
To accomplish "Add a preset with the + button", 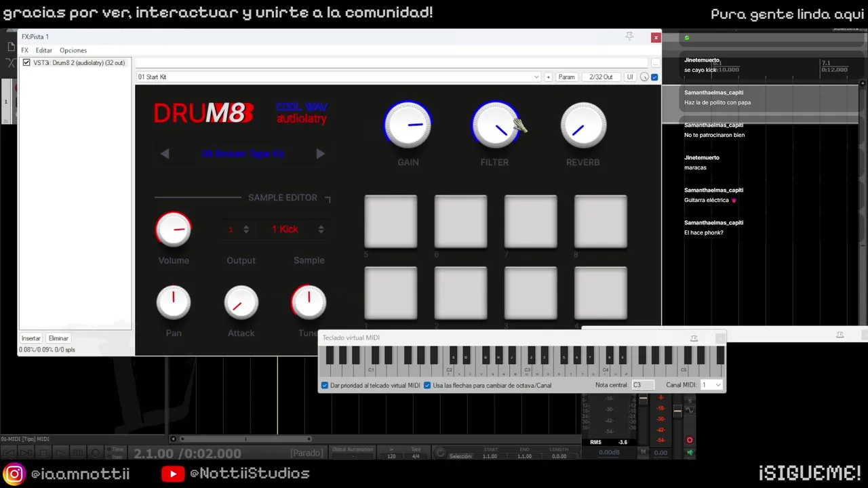I will click(x=548, y=77).
